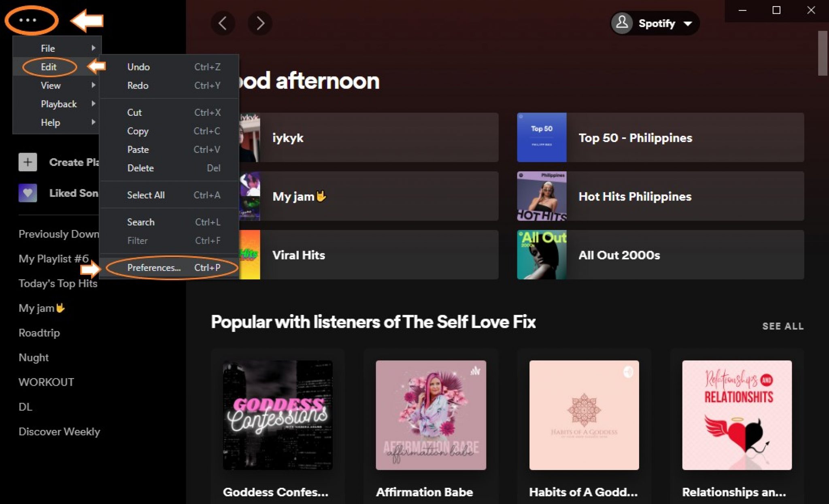
Task: Open the Discover Weekly playlist
Action: coord(60,432)
